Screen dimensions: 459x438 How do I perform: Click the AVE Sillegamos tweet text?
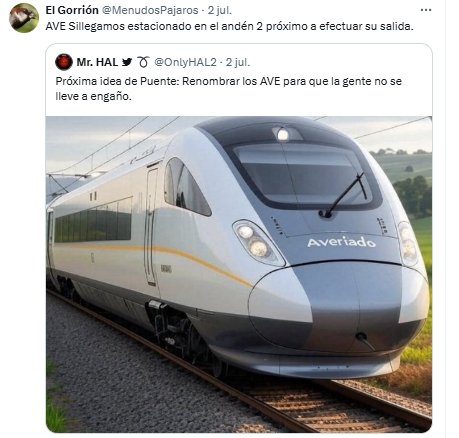pyautogui.click(x=229, y=26)
